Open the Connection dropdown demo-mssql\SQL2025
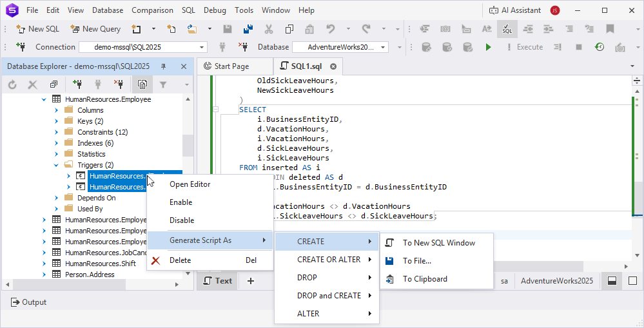Viewport: 644px width, 328px height. (143, 47)
